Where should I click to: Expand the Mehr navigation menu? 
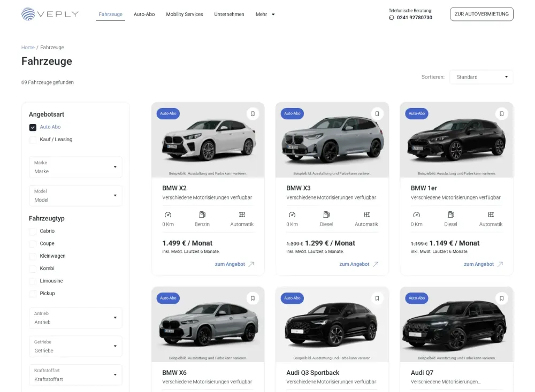click(265, 14)
